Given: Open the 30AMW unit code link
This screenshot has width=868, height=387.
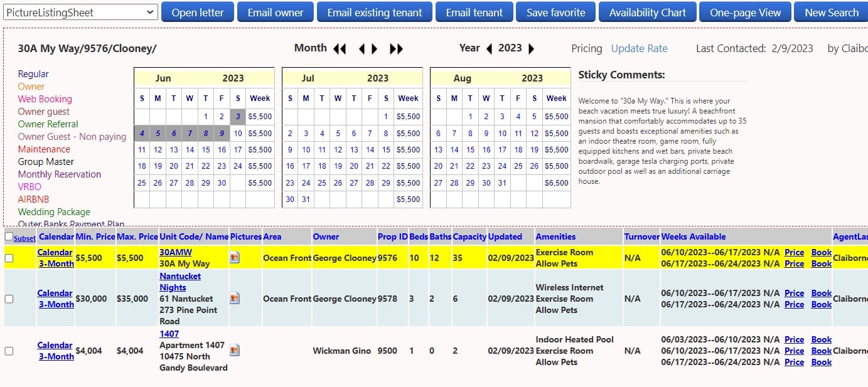Looking at the screenshot, I should pyautogui.click(x=176, y=252).
